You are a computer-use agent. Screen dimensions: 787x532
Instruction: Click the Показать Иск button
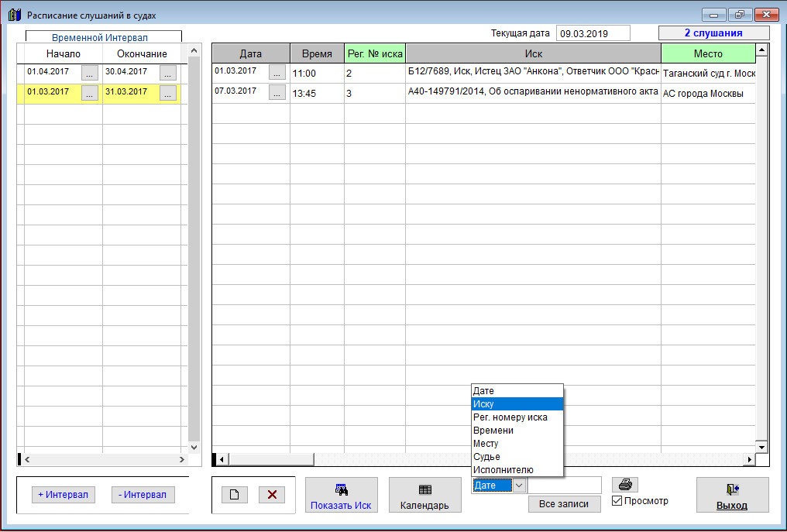coord(342,495)
